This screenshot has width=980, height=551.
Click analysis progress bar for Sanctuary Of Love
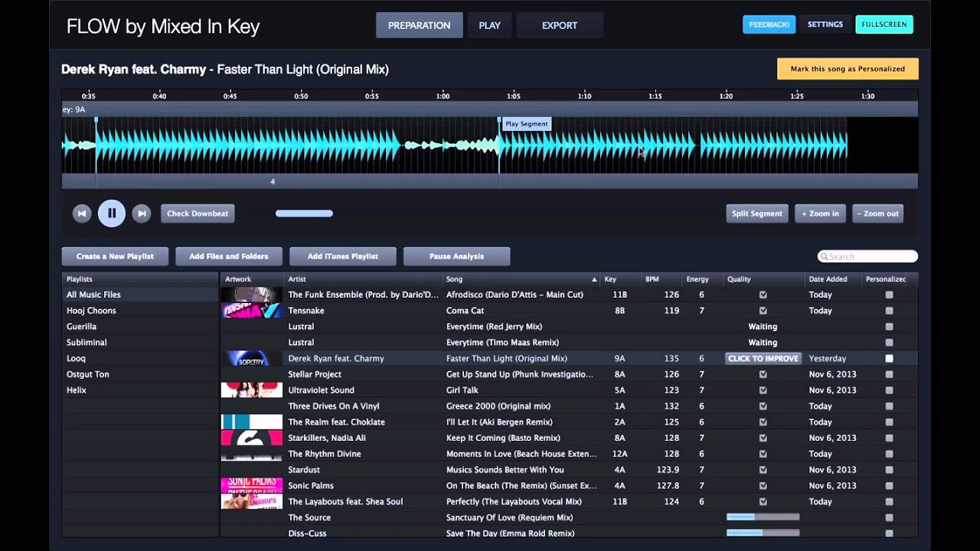pyautogui.click(x=763, y=517)
